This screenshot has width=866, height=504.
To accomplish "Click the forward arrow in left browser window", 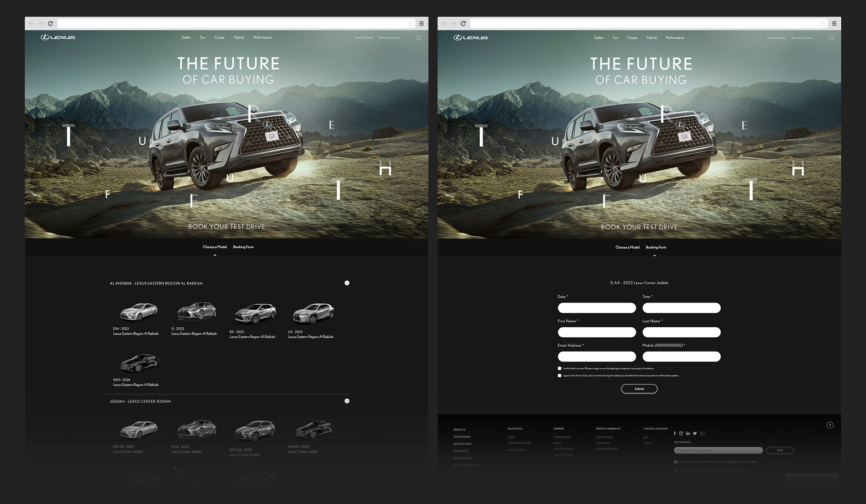I will coord(41,23).
